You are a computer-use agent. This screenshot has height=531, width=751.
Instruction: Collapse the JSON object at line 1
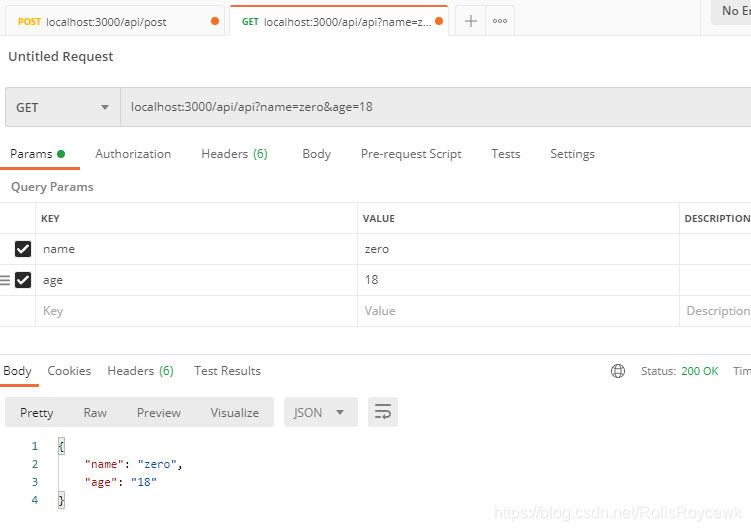(x=61, y=446)
